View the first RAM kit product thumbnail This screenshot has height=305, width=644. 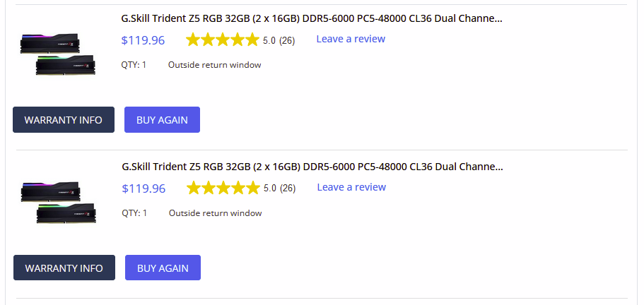click(57, 54)
